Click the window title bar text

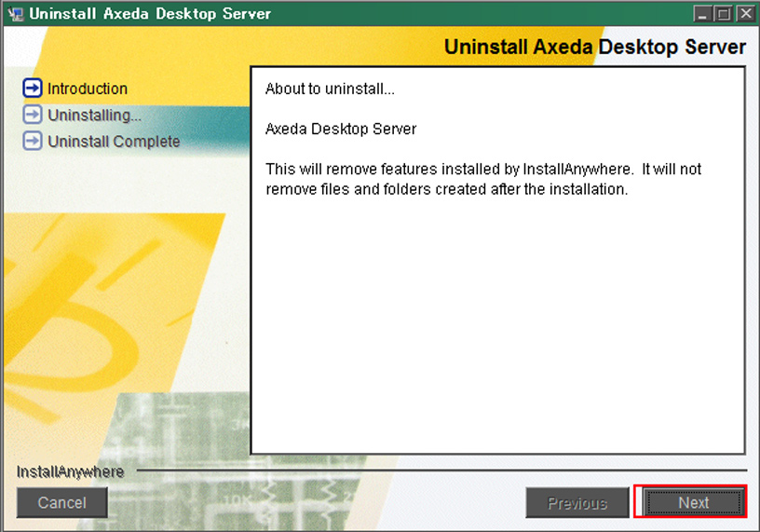click(150, 14)
